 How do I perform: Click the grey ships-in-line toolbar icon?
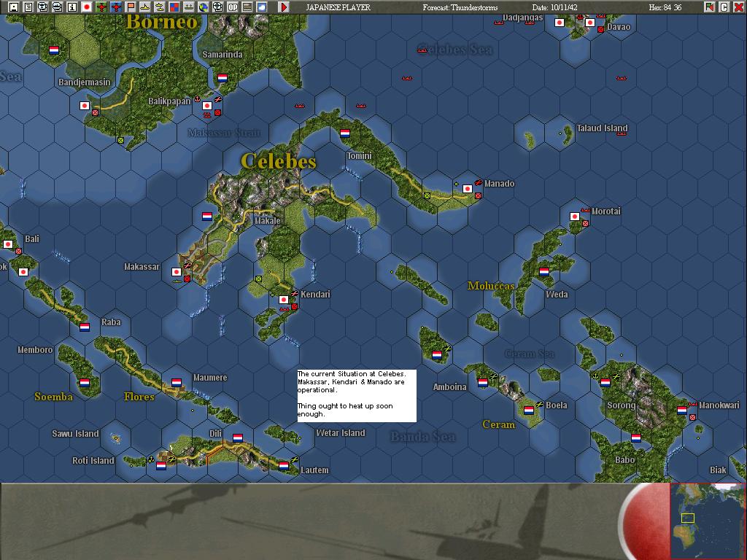tap(189, 7)
